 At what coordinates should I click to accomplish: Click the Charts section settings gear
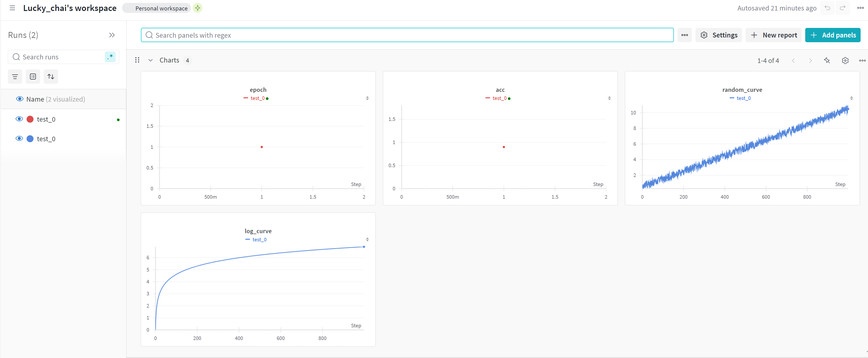pos(845,61)
